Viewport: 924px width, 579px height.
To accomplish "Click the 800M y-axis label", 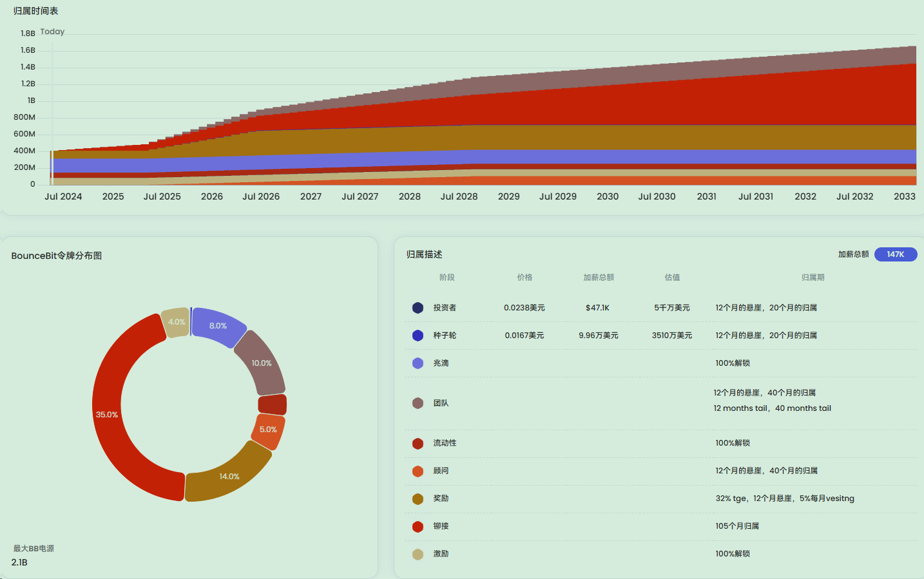I will coord(24,117).
